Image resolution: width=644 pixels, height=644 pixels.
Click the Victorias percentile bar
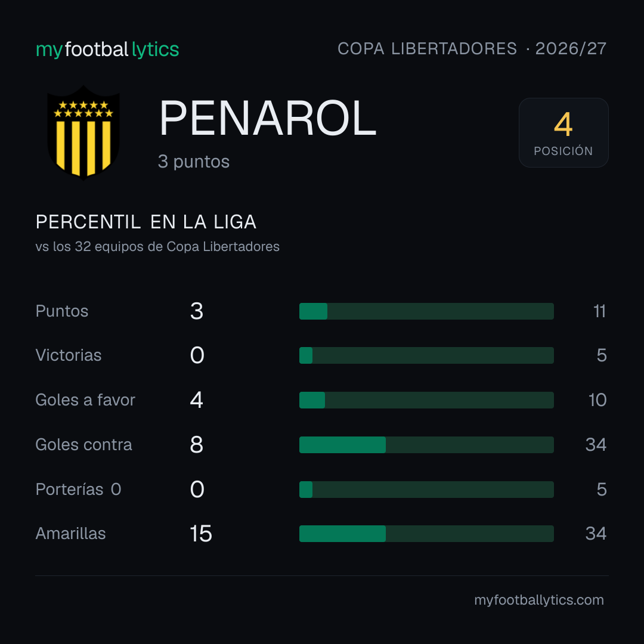[426, 355]
